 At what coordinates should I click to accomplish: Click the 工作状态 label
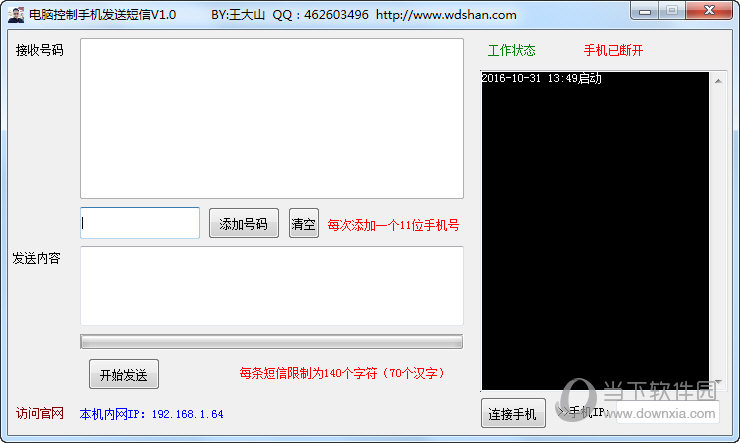pos(512,50)
